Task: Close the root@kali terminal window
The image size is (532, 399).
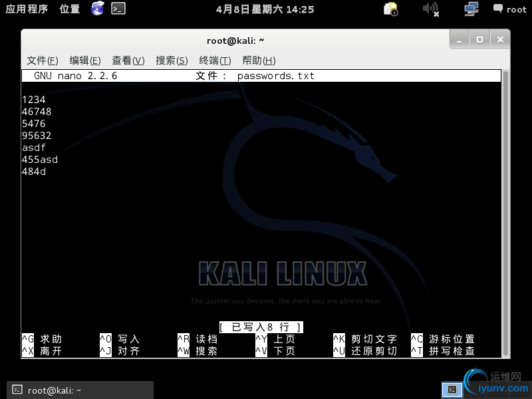Action: click(500, 40)
